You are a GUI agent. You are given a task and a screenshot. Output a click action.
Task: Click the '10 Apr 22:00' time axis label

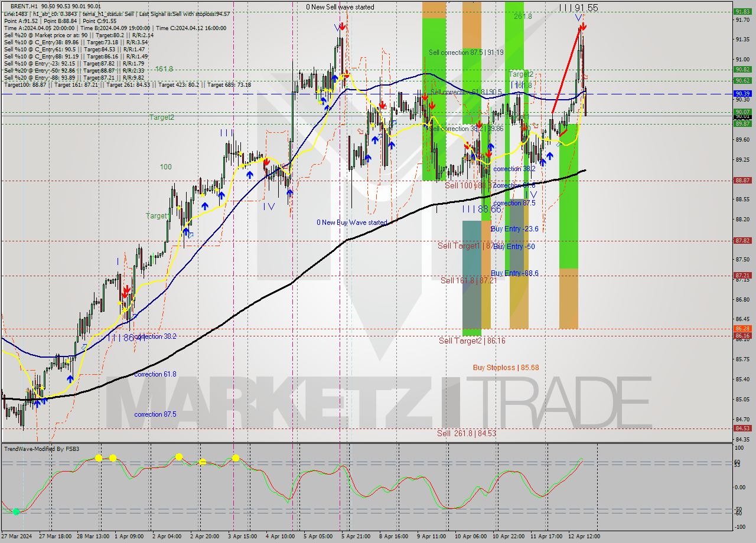pyautogui.click(x=508, y=536)
